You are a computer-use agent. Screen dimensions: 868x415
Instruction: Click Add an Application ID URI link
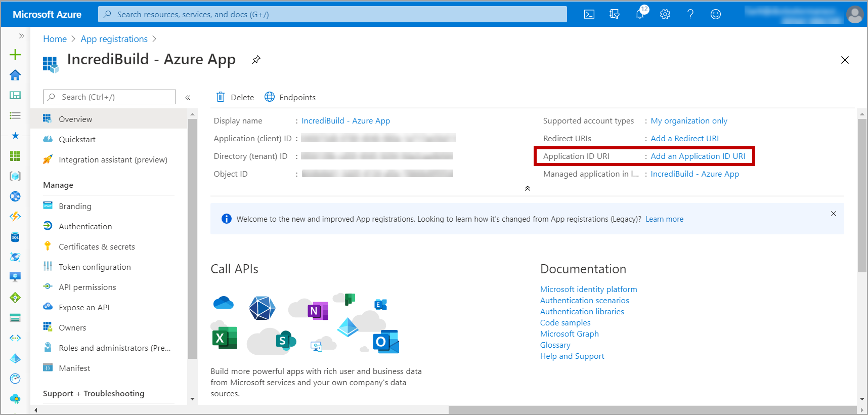(698, 156)
